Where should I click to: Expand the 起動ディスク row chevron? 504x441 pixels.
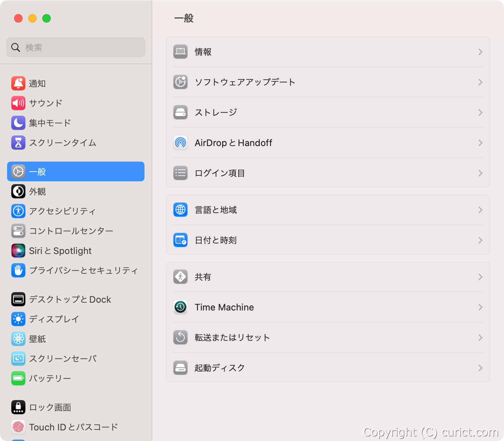480,368
